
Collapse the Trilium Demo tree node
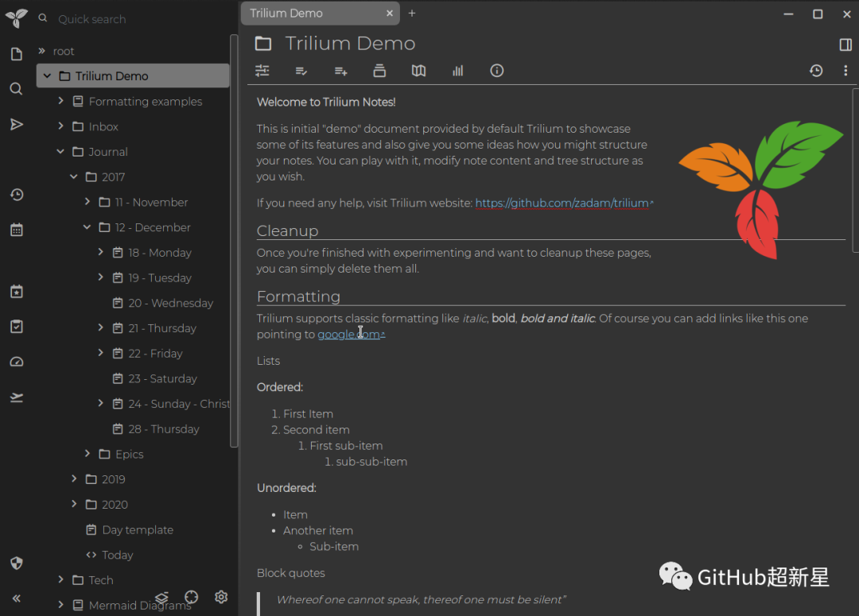pyautogui.click(x=47, y=76)
